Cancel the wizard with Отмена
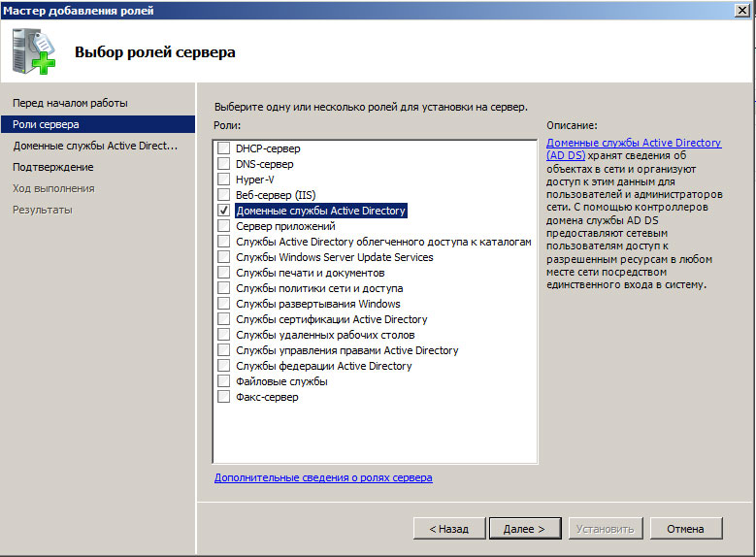 (x=685, y=529)
